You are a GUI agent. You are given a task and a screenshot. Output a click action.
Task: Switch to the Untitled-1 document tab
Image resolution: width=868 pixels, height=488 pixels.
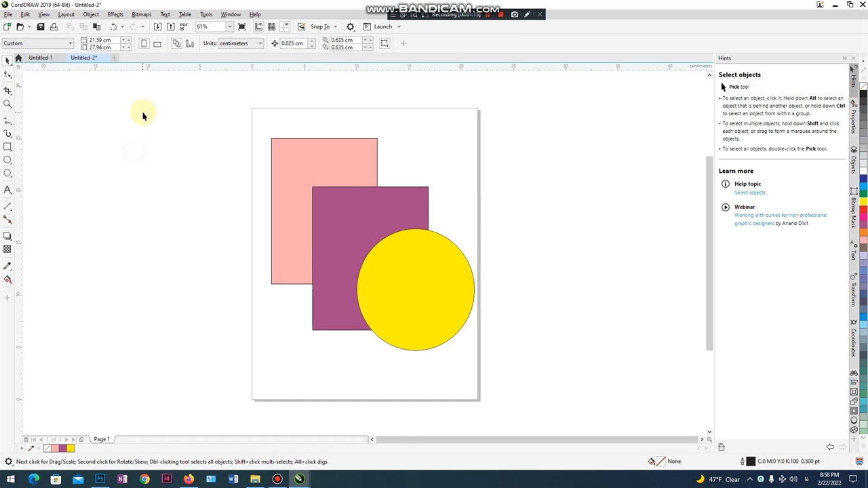[40, 58]
